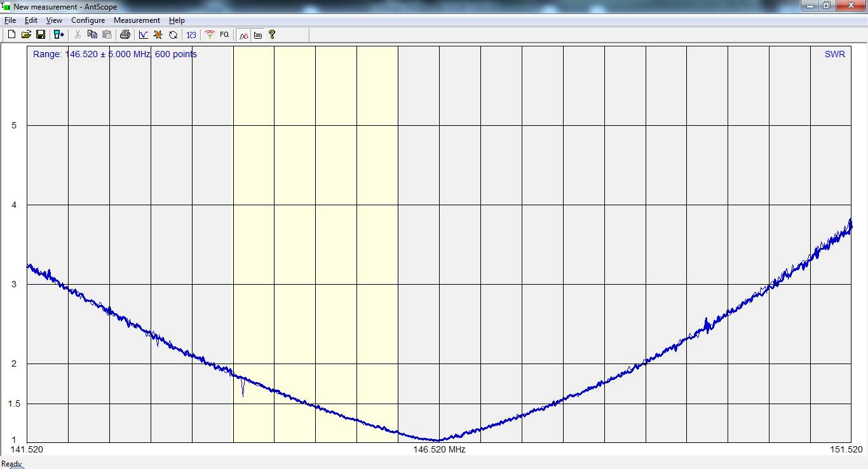This screenshot has width=868, height=469.
Task: Create a new measurement document
Action: [11, 35]
